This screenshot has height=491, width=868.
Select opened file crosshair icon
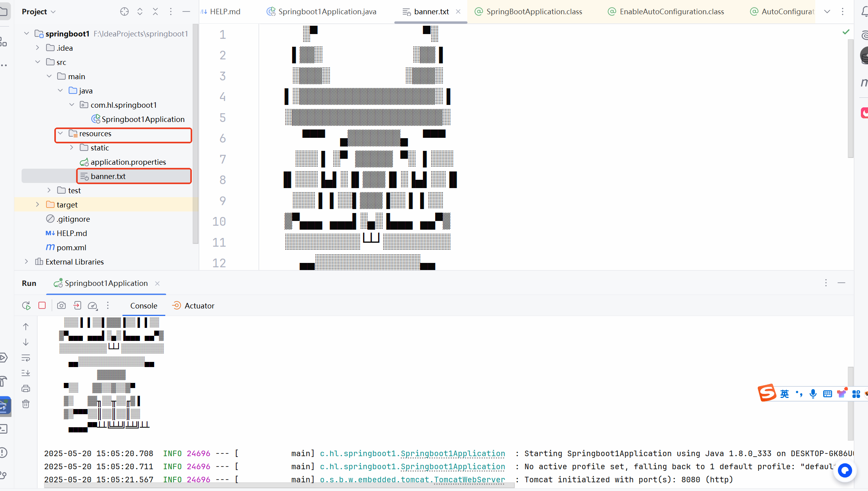tap(124, 11)
